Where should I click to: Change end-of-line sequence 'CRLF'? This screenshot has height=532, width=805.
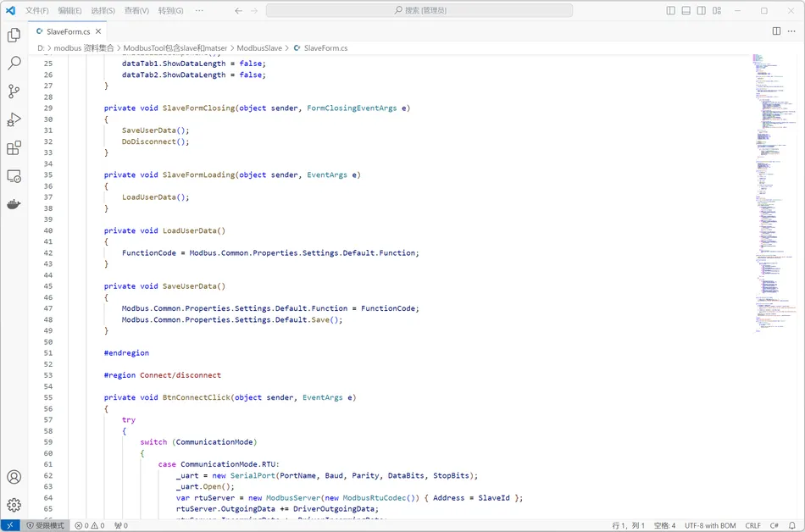(753, 525)
